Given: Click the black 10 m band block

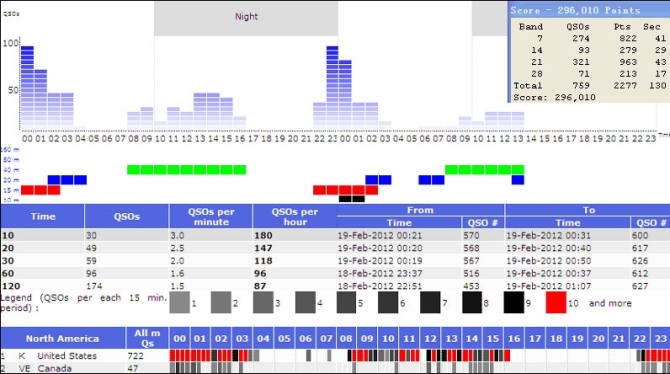Looking at the screenshot, I should 352,199.
